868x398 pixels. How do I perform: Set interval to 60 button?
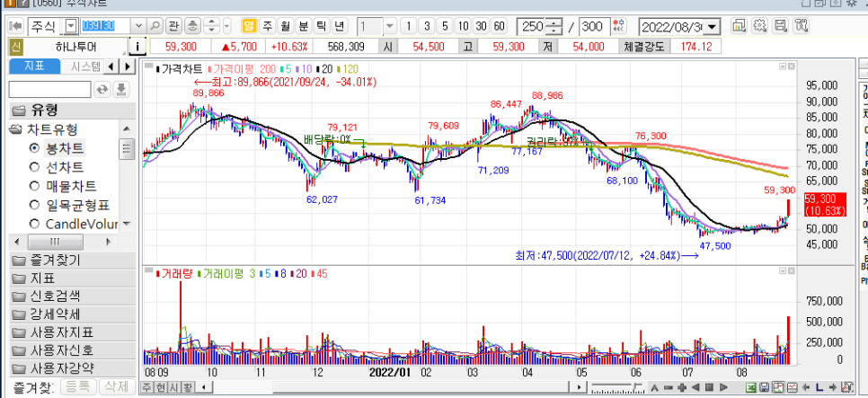point(499,25)
